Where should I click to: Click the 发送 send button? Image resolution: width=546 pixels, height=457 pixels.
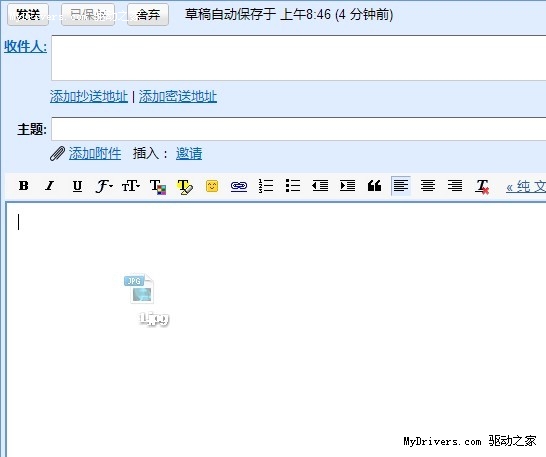pos(28,15)
